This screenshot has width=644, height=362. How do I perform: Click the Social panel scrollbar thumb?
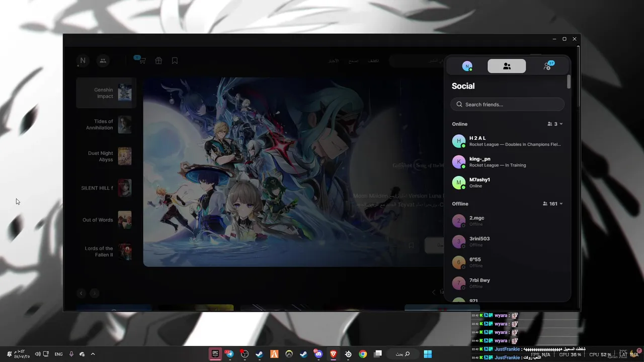(569, 82)
